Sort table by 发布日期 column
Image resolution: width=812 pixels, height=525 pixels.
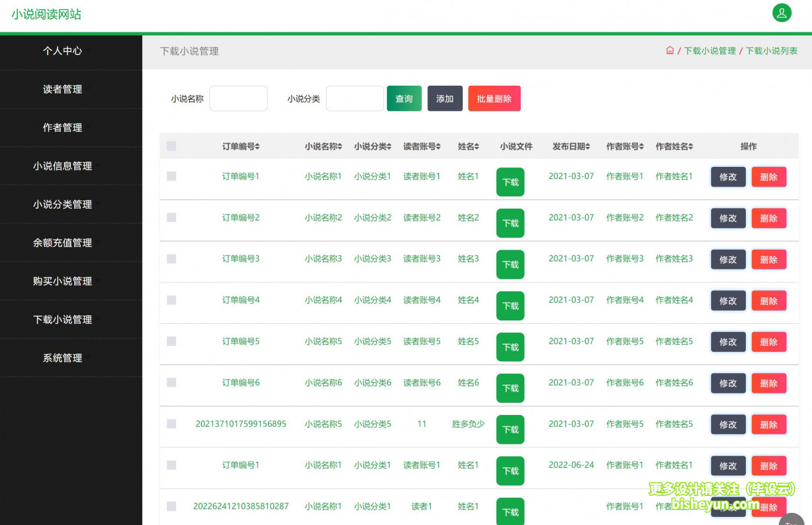coord(588,147)
